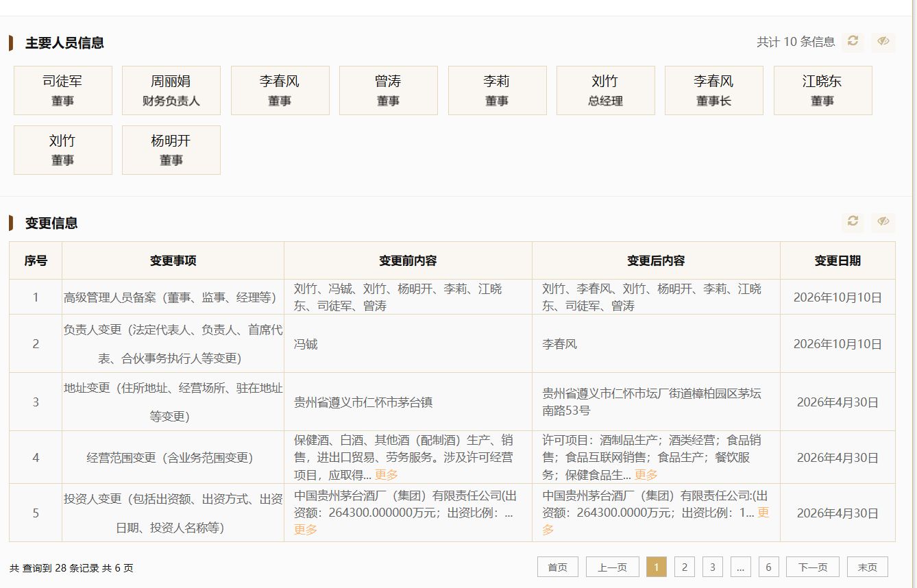
Task: Click the 上一页 pagination button
Action: (613, 567)
